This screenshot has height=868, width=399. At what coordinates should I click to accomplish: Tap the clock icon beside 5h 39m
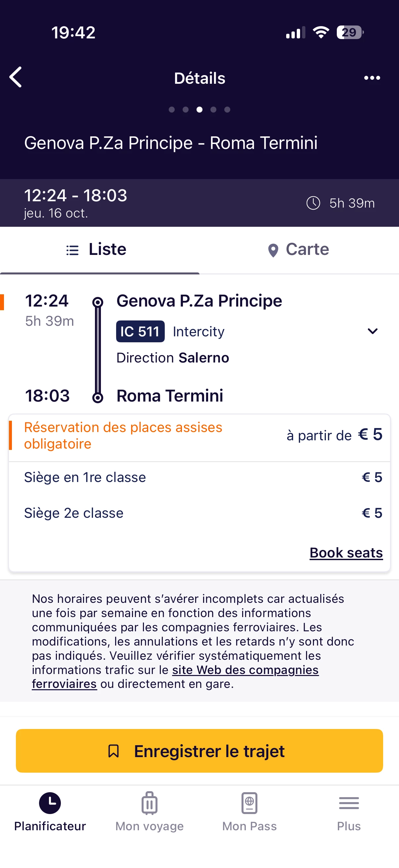point(313,203)
